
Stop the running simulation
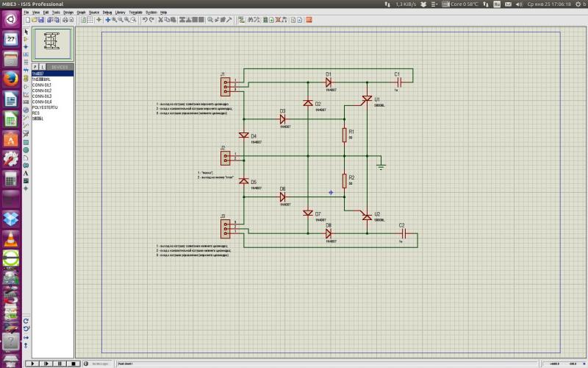point(73,364)
